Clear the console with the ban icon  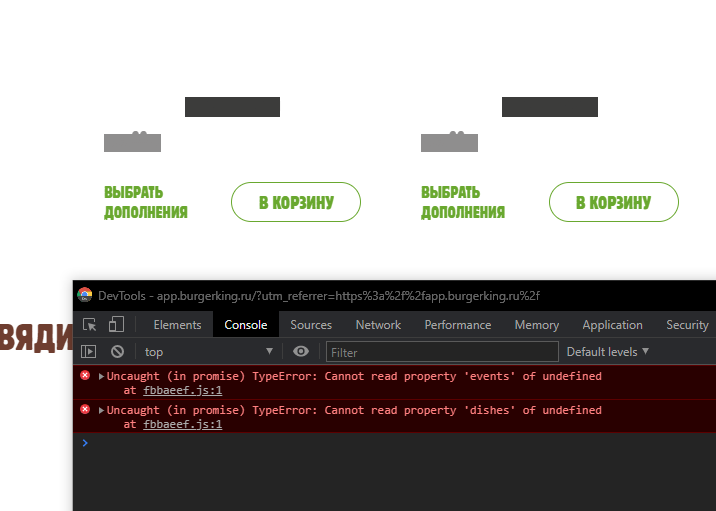pyautogui.click(x=117, y=351)
